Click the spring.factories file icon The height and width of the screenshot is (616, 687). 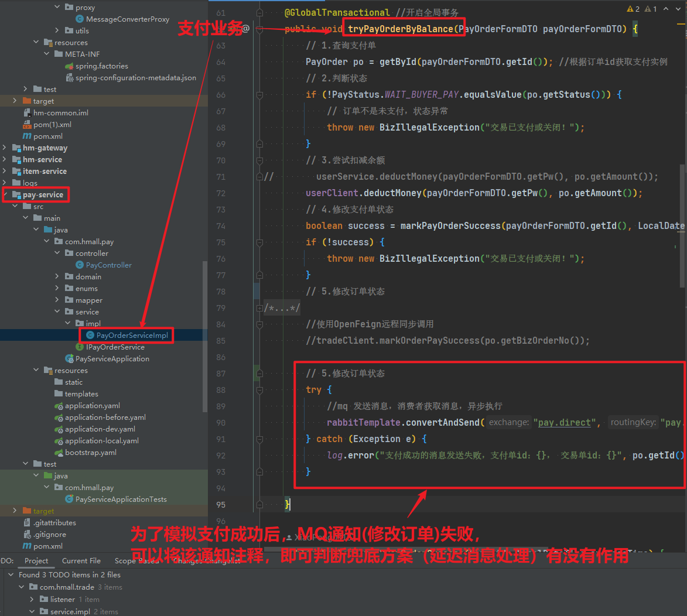tap(70, 66)
